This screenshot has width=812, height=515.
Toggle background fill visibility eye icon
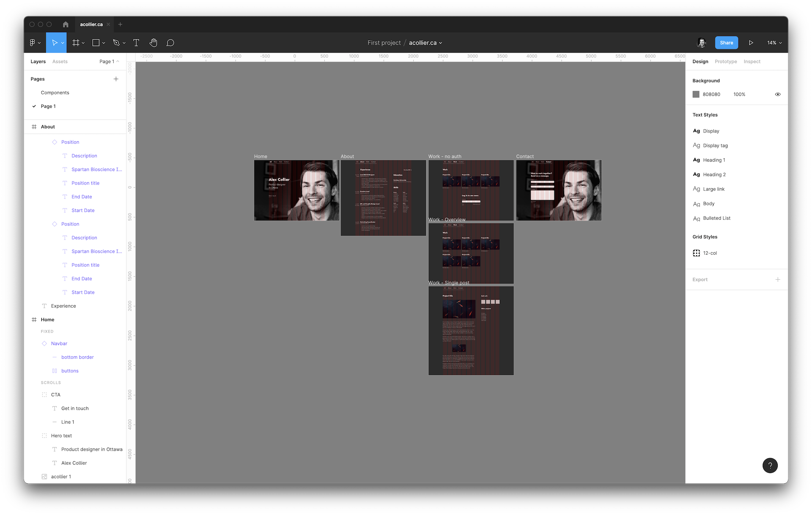click(778, 94)
